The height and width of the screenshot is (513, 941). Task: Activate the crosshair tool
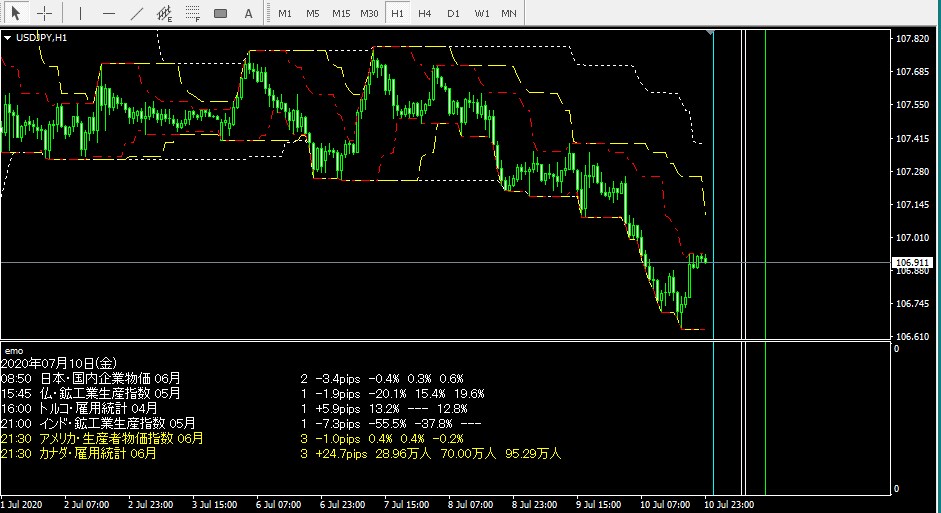(44, 13)
